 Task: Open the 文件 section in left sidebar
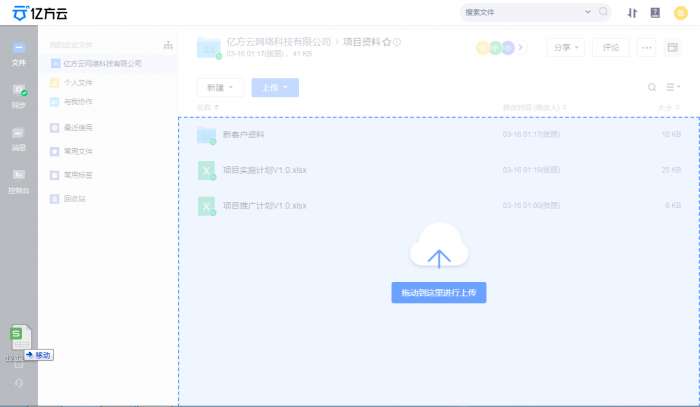18,52
